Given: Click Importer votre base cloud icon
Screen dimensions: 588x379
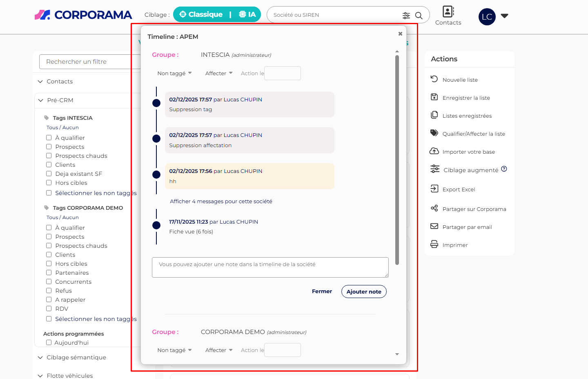Looking at the screenshot, I should (x=434, y=151).
